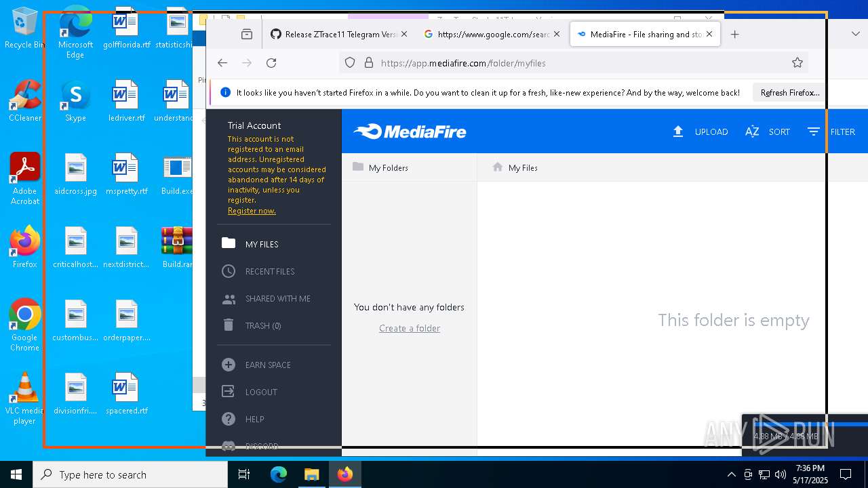Open the File Explorer taskbar icon
Viewport: 868px width, 488px height.
coord(311,474)
